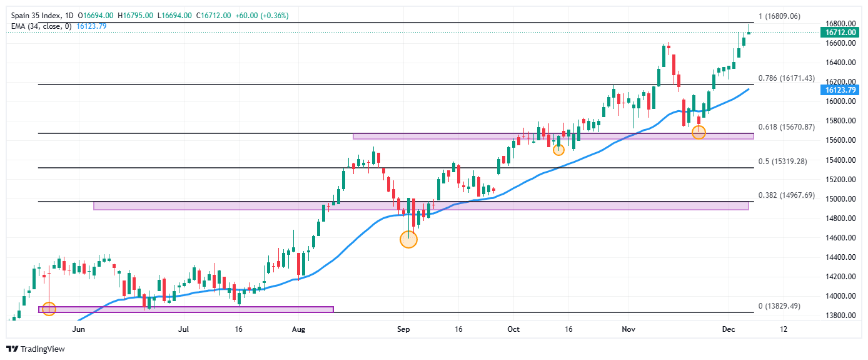This screenshot has height=360, width=868.
Task: Click the orange circle at the late-November low
Action: point(699,132)
